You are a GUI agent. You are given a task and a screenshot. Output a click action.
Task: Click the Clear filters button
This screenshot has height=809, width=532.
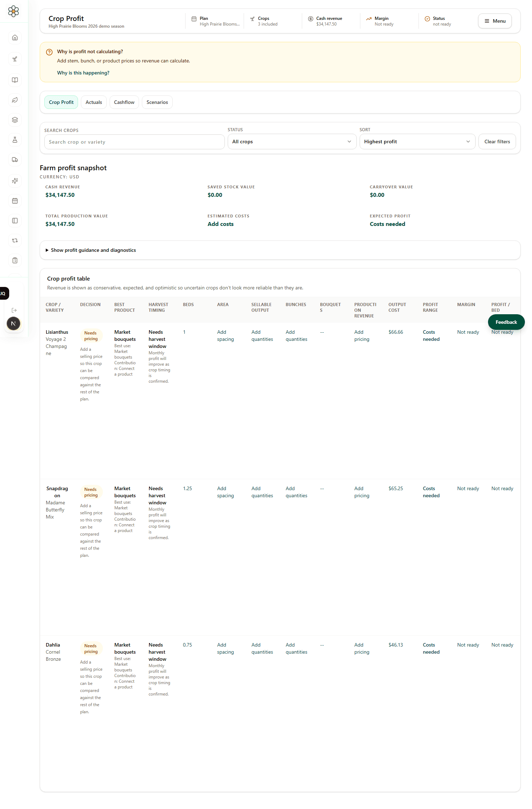point(497,142)
